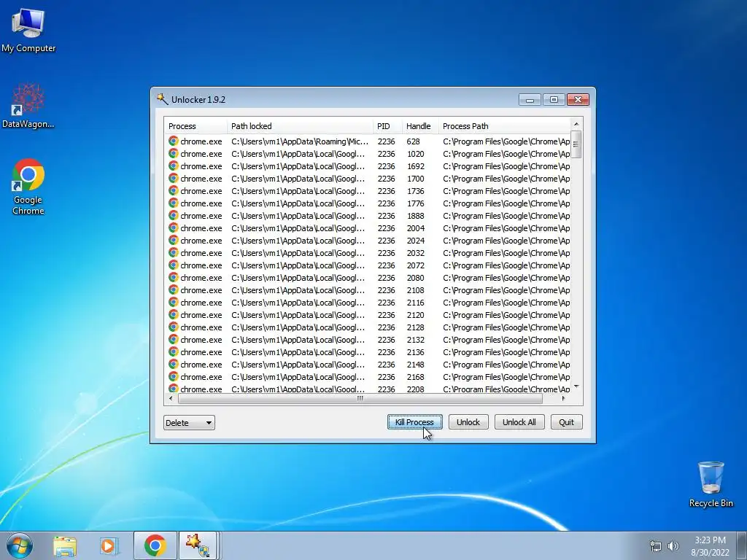The width and height of the screenshot is (747, 560).
Task: Open the network tray icon
Action: [656, 546]
